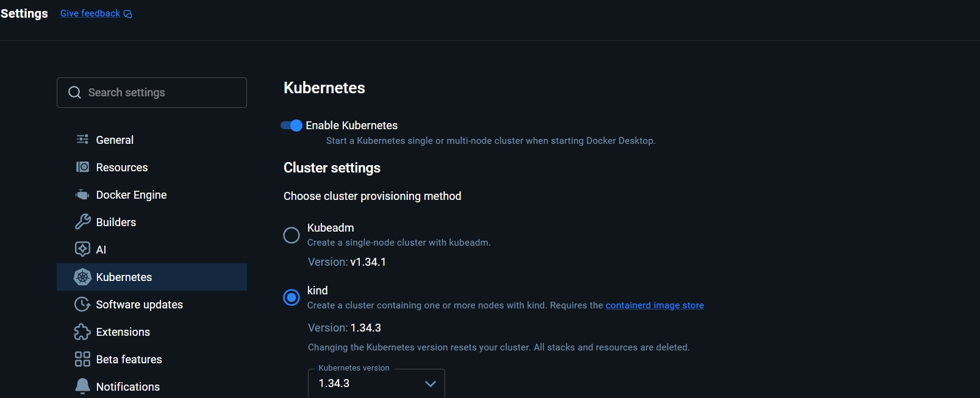Disable the Enable Kubernetes toggle
Screen dimensions: 980x398
pyautogui.click(x=291, y=126)
